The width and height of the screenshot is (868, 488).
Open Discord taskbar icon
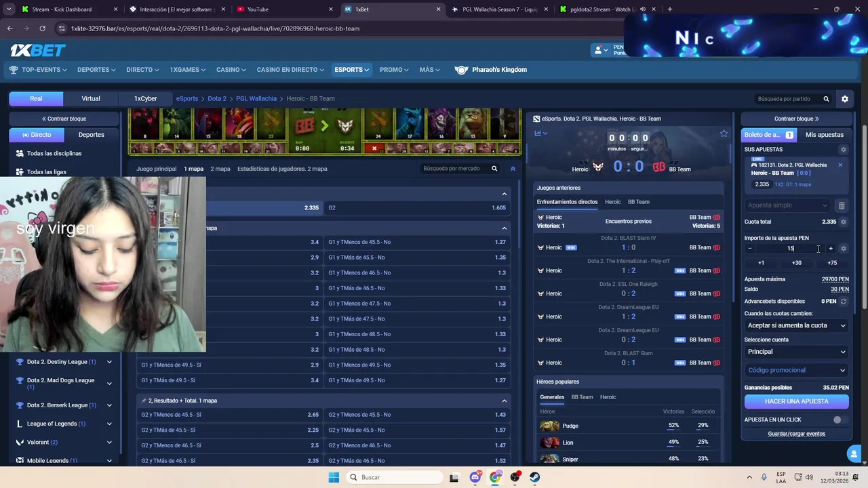(475, 477)
